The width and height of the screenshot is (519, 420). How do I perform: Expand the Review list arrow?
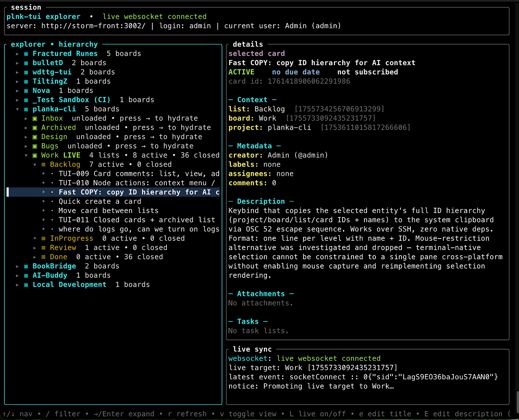click(x=34, y=248)
